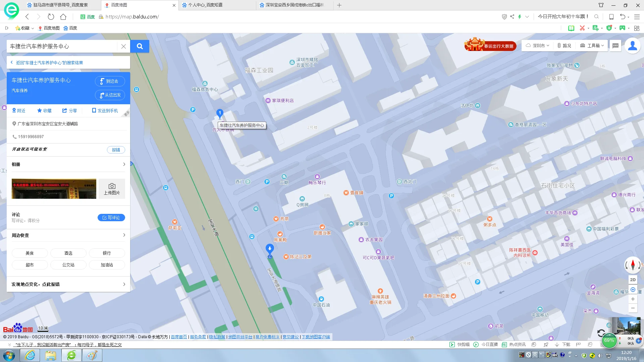Screen dimensions: 644x362
Task: Open the storefront photo thumbnail
Action: point(54,189)
